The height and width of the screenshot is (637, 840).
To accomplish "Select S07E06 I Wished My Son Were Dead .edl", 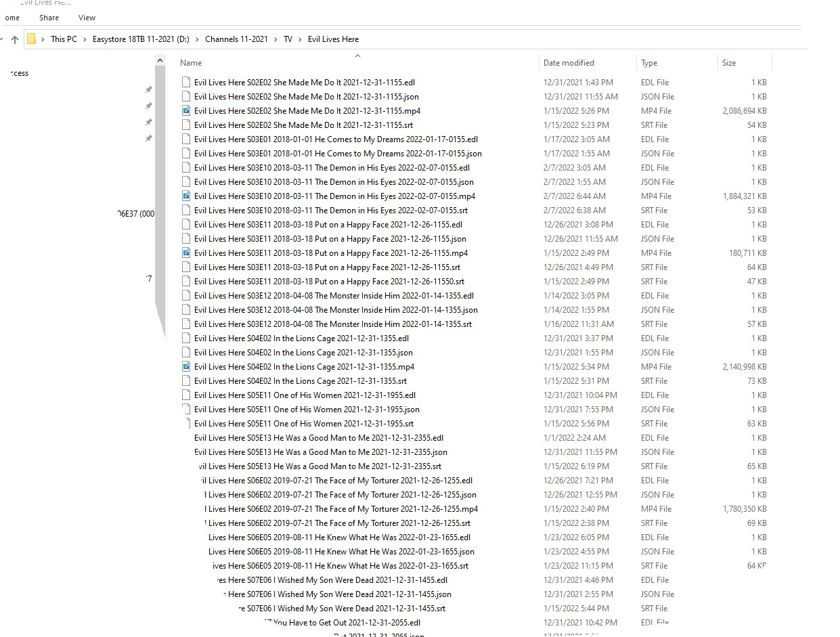I will coord(332,579).
